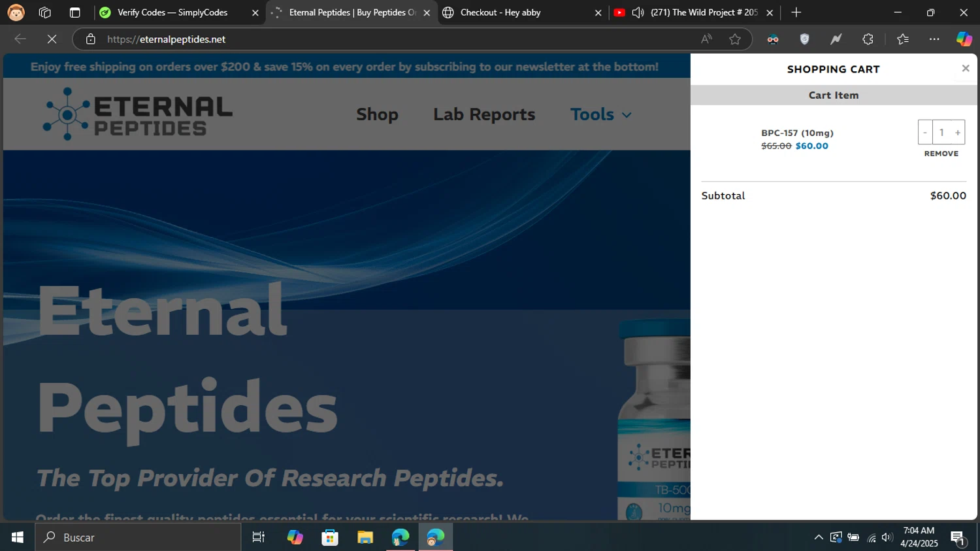The height and width of the screenshot is (551, 980).
Task: Open the Shop page
Action: tap(377, 114)
